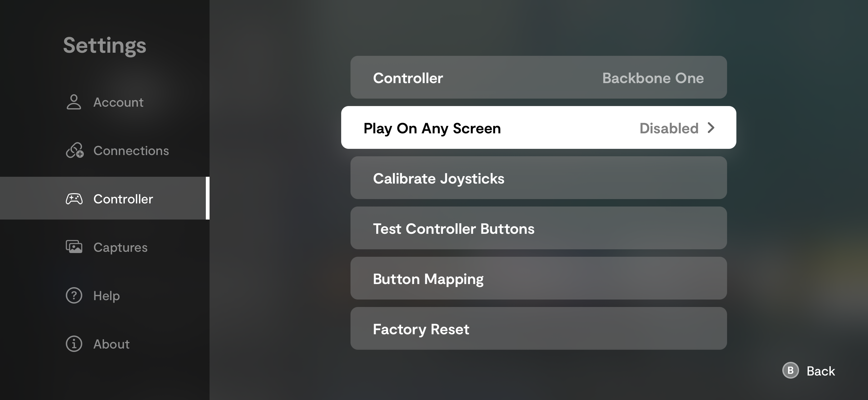The height and width of the screenshot is (400, 868).
Task: Choose Factory Reset option
Action: [538, 329]
